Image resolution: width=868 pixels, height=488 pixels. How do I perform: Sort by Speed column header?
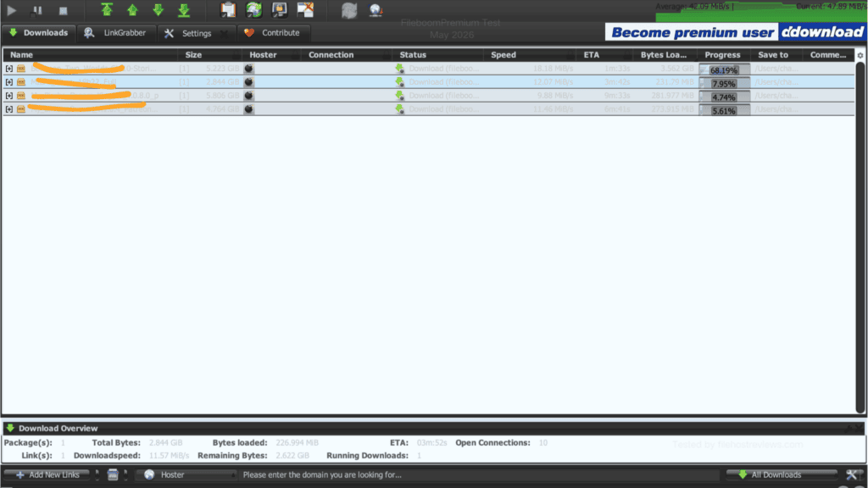[530, 55]
